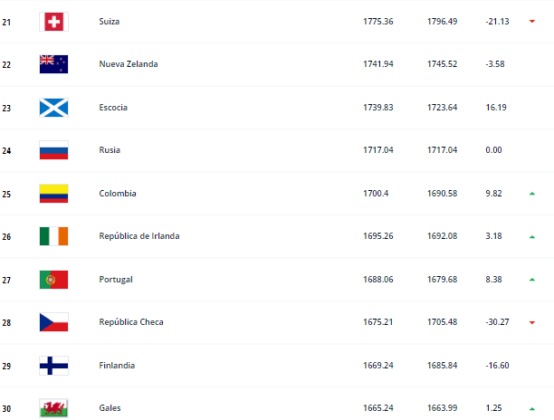Click the Russia flag icon
The image size is (554, 420).
(54, 150)
